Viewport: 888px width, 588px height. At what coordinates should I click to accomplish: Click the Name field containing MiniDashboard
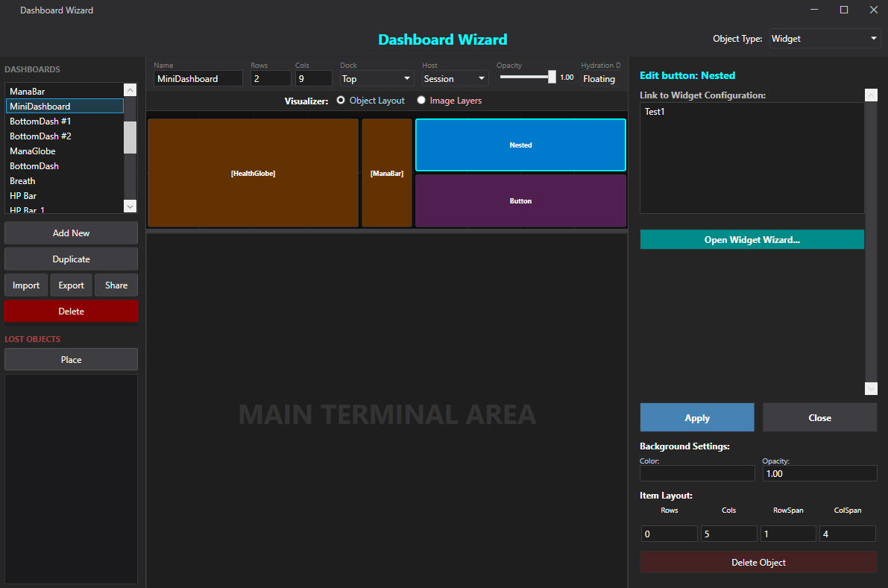click(198, 79)
